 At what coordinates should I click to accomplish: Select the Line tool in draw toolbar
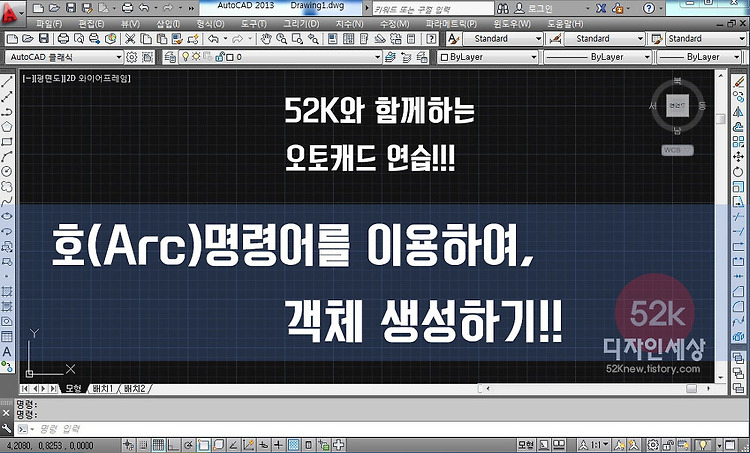[7, 82]
